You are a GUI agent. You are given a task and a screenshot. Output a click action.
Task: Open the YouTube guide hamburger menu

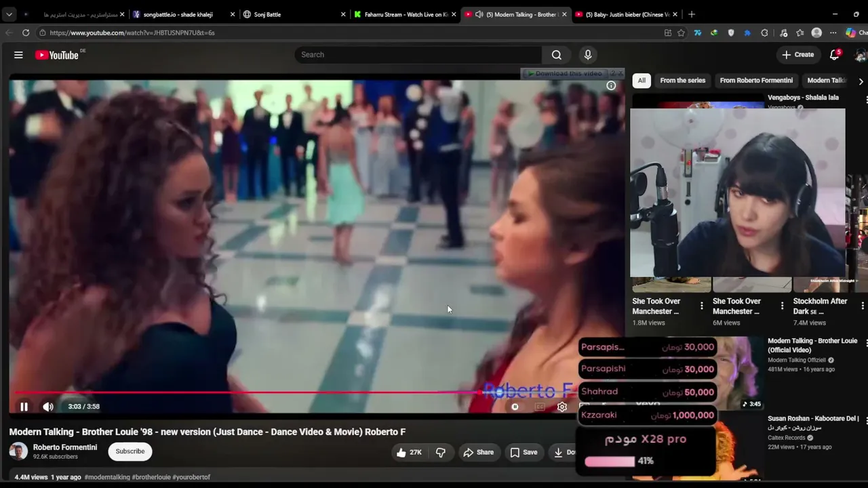(x=18, y=55)
